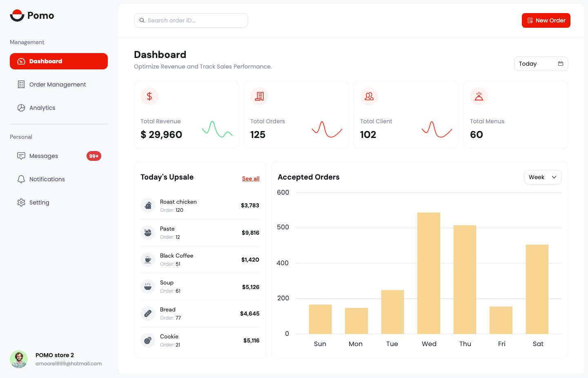This screenshot has width=588, height=378.
Task: Click the 125 total orders value
Action: tap(258, 135)
